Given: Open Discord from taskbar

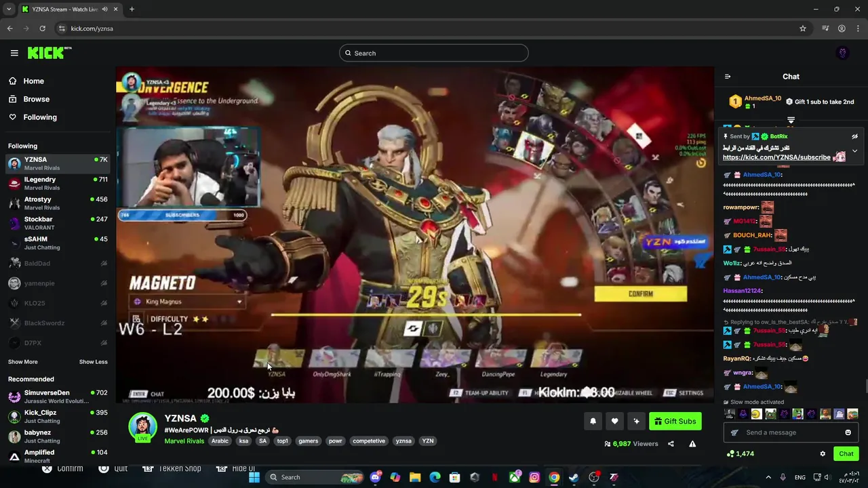Looking at the screenshot, I should tap(376, 477).
